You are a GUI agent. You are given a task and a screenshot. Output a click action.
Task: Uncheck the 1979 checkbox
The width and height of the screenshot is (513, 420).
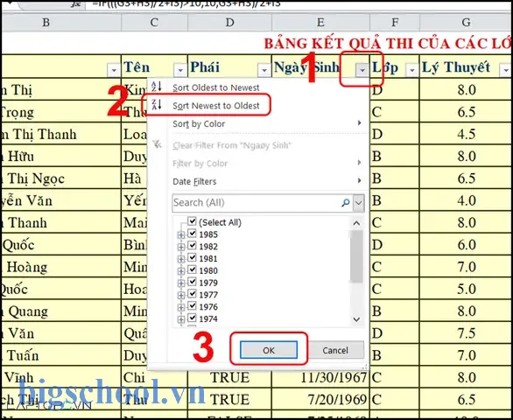coord(192,282)
